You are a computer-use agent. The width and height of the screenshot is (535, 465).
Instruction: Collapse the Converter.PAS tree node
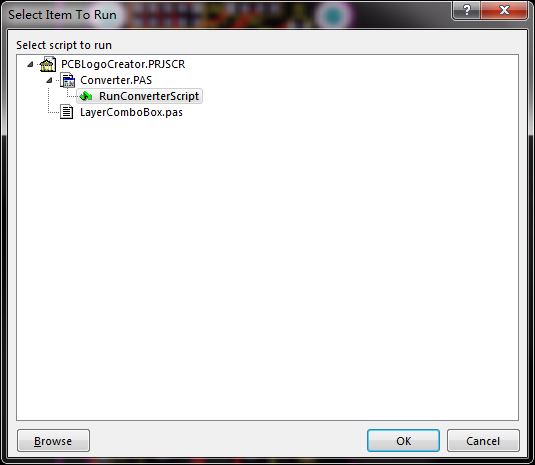point(49,80)
